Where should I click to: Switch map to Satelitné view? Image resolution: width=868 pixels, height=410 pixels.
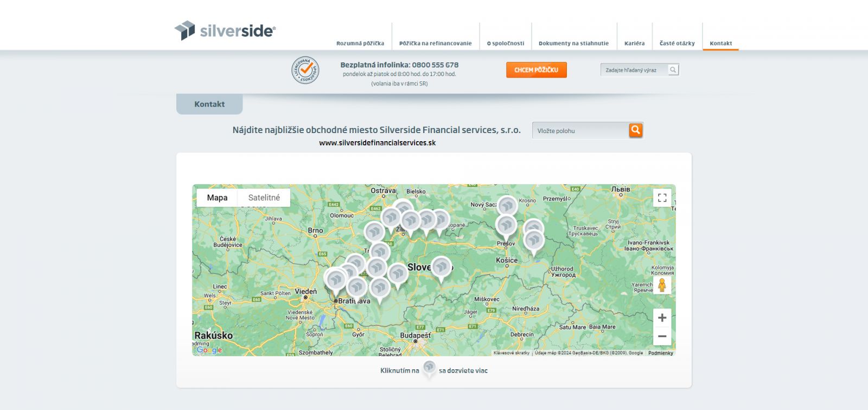264,198
